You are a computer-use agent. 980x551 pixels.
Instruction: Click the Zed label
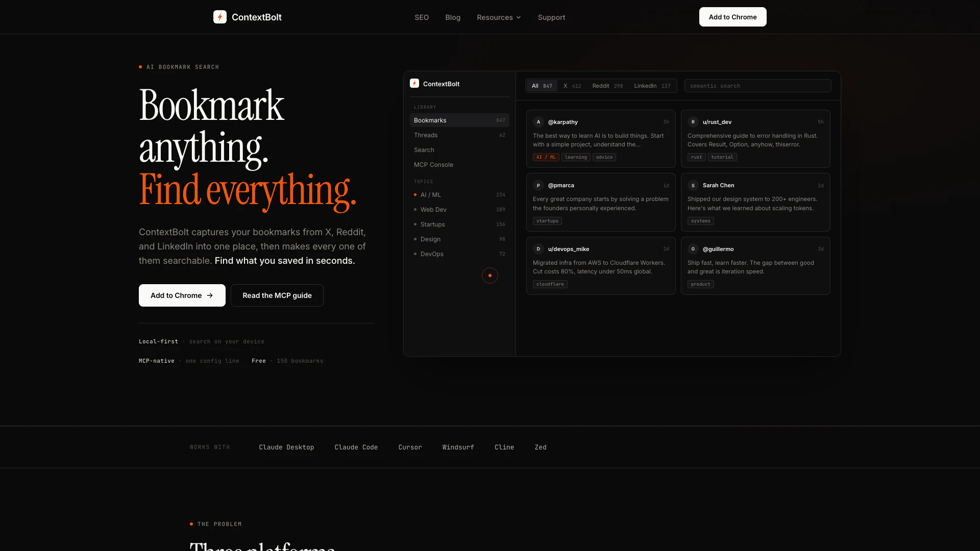click(541, 447)
